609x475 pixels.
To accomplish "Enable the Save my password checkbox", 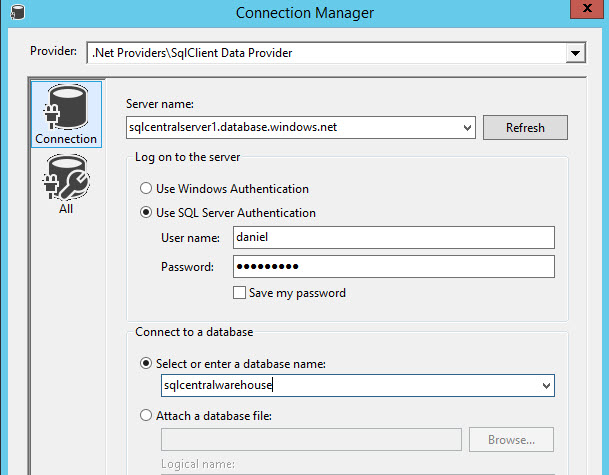I will [239, 293].
